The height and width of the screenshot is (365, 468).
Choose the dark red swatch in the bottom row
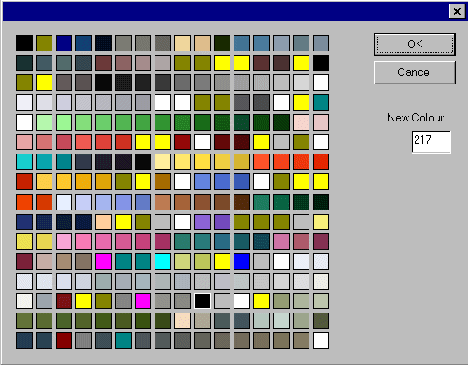[64, 340]
